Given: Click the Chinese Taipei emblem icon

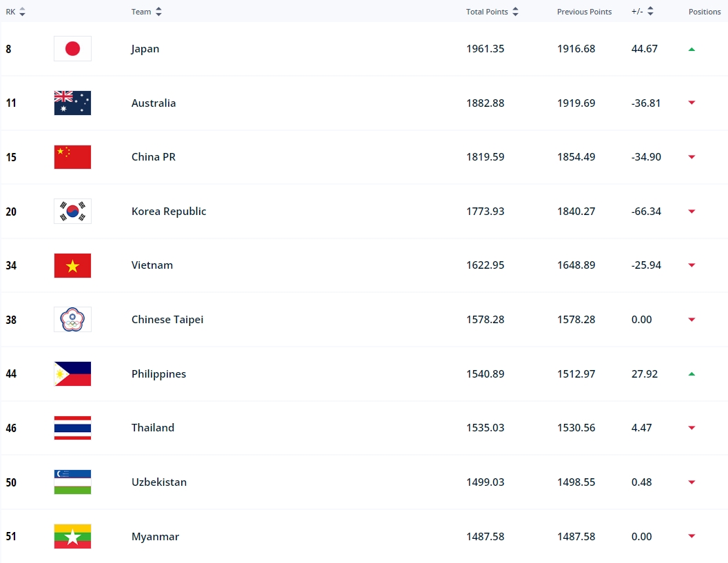Looking at the screenshot, I should [72, 320].
